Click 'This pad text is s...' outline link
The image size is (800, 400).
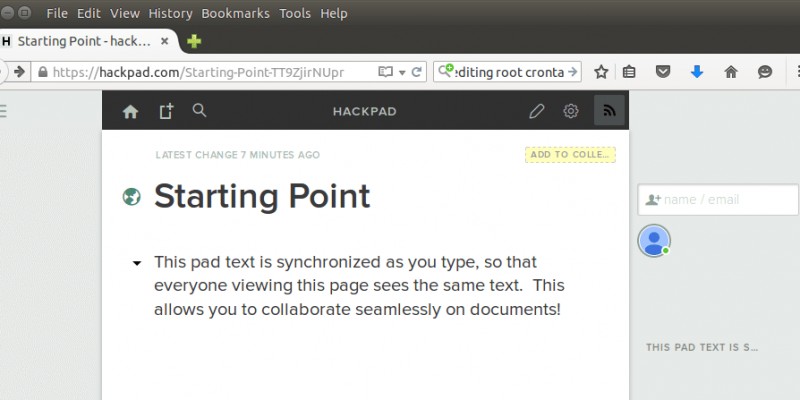point(702,347)
